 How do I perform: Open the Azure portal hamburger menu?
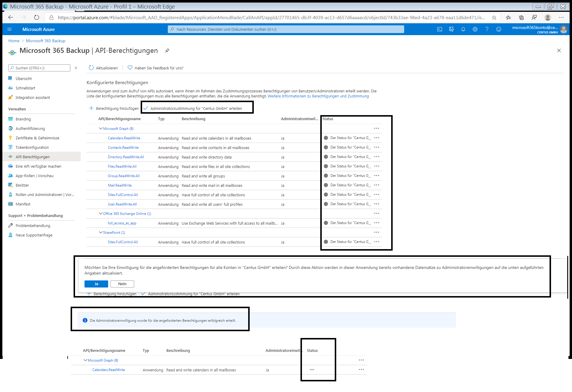[x=9, y=29]
